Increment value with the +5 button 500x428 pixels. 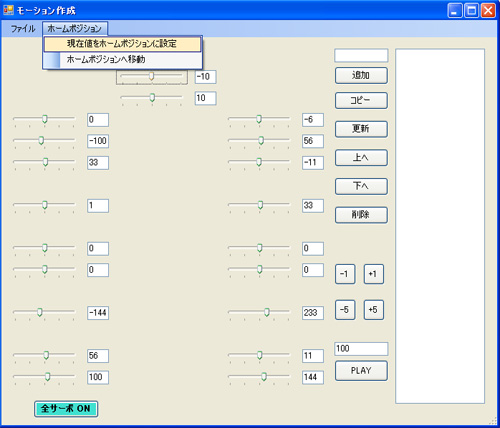(x=373, y=310)
